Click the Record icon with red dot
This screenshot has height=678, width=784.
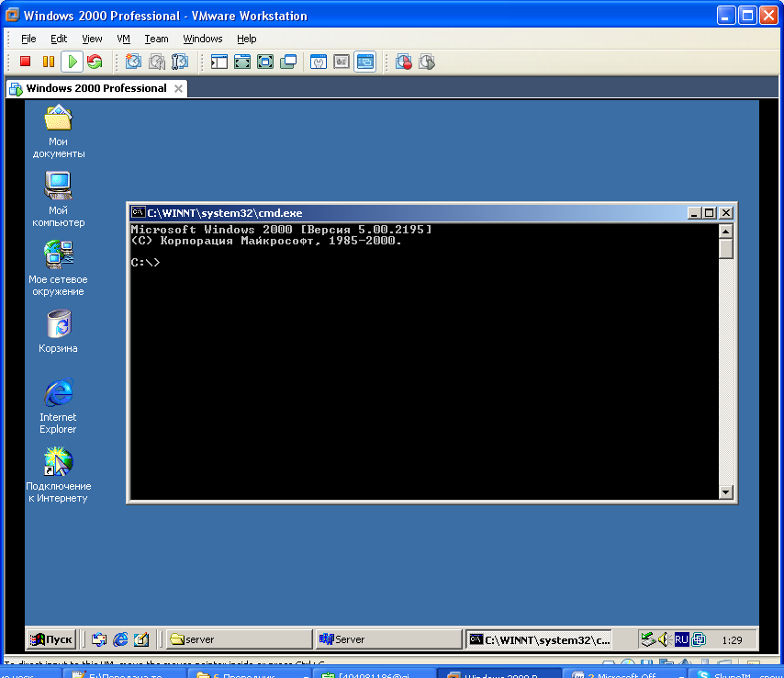pyautogui.click(x=404, y=62)
